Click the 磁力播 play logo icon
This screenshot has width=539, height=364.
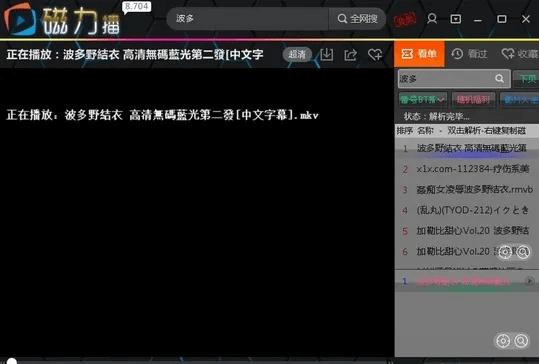[x=20, y=20]
